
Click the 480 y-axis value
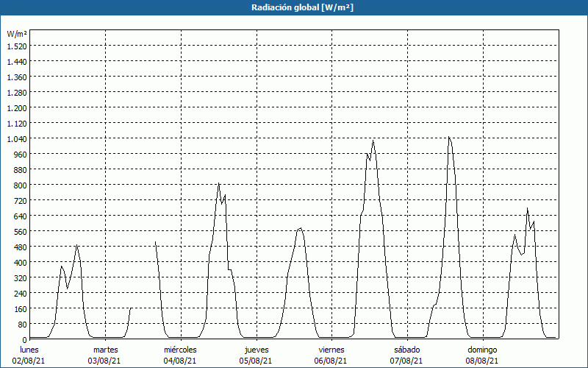coord(21,247)
